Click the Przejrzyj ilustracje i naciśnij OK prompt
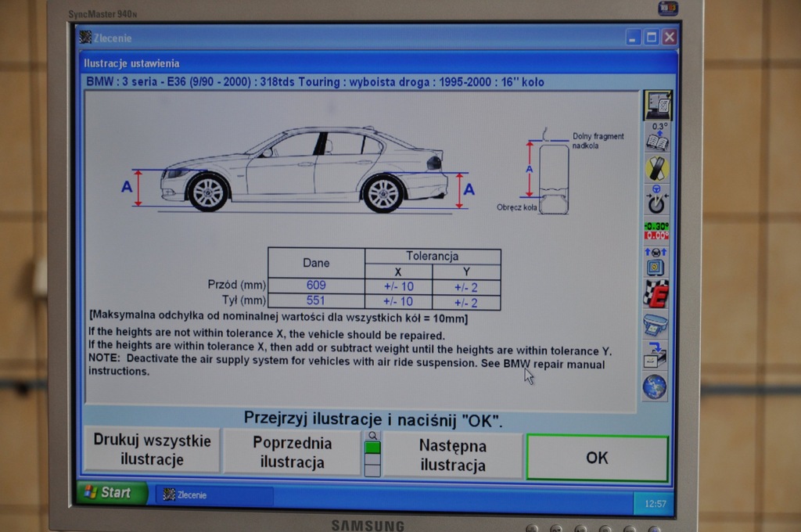801x532 pixels. [373, 419]
